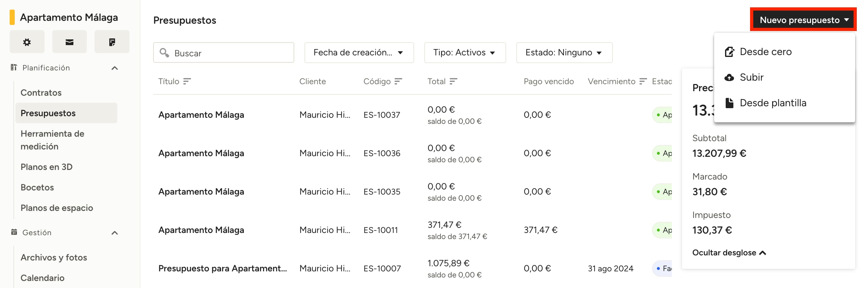The height and width of the screenshot is (288, 868).
Task: Open the messages envelope icon
Action: (x=70, y=42)
